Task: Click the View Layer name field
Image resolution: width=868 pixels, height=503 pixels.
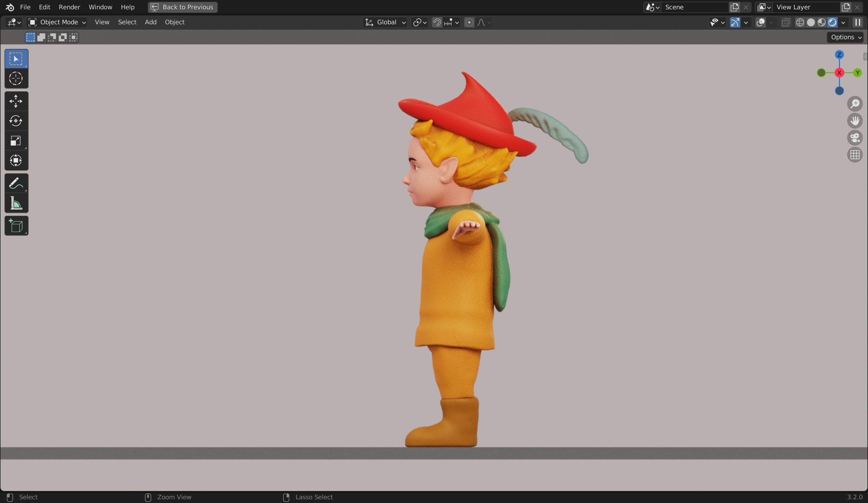Action: tap(806, 7)
